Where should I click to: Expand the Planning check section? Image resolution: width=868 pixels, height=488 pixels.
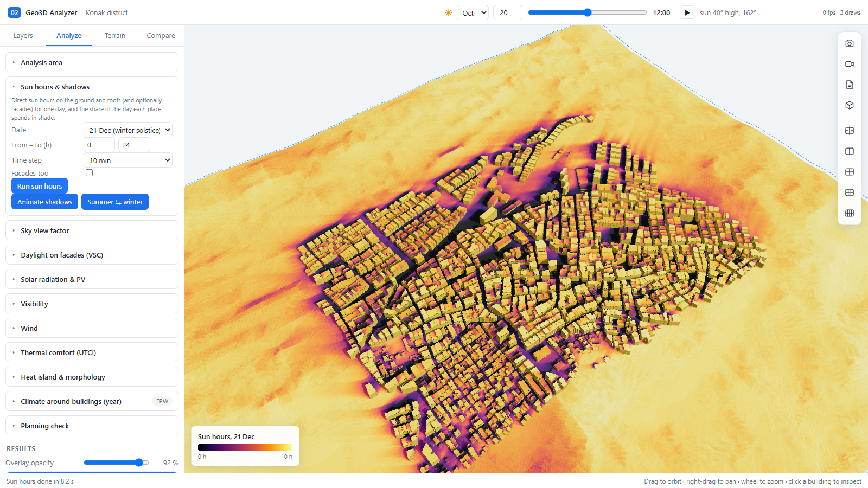(92, 426)
